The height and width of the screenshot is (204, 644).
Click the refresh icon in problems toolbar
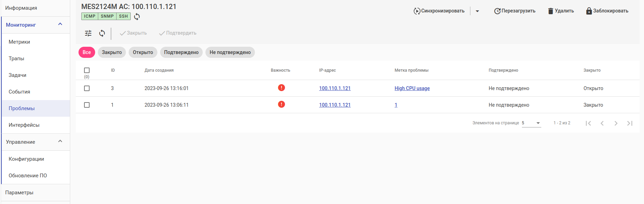click(102, 33)
